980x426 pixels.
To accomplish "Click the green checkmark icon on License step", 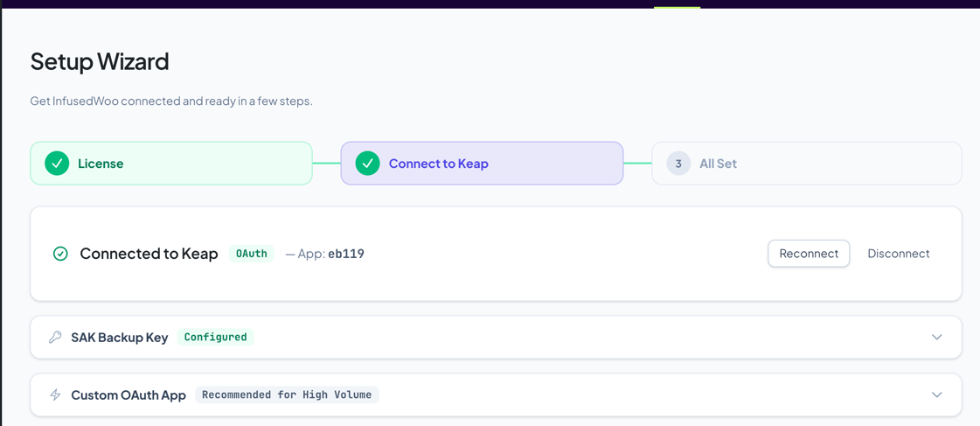I will coord(57,164).
